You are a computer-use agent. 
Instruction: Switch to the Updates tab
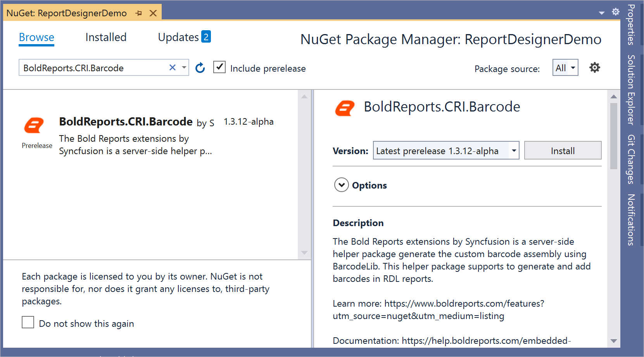coord(178,37)
